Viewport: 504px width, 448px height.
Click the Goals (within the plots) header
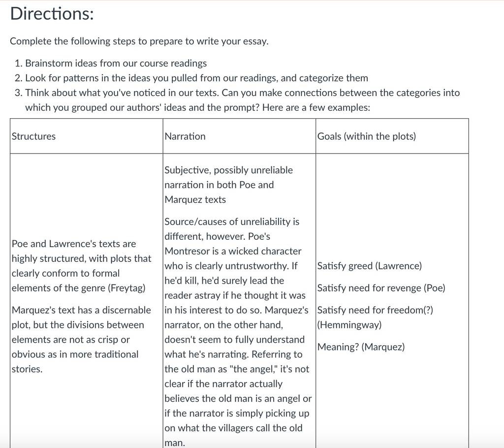click(x=366, y=136)
